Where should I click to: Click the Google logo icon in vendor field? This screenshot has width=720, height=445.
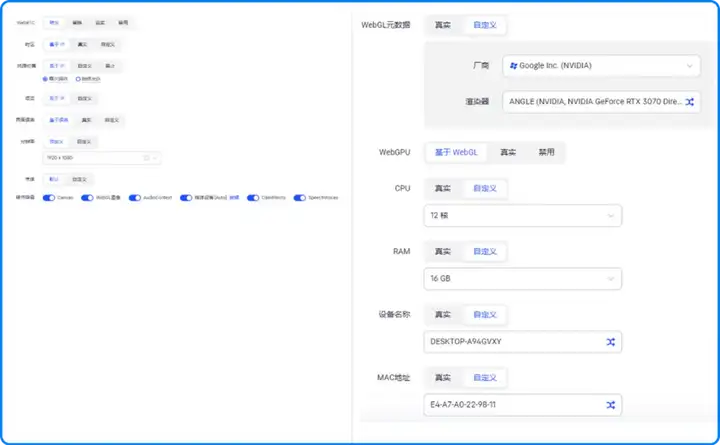(x=514, y=65)
